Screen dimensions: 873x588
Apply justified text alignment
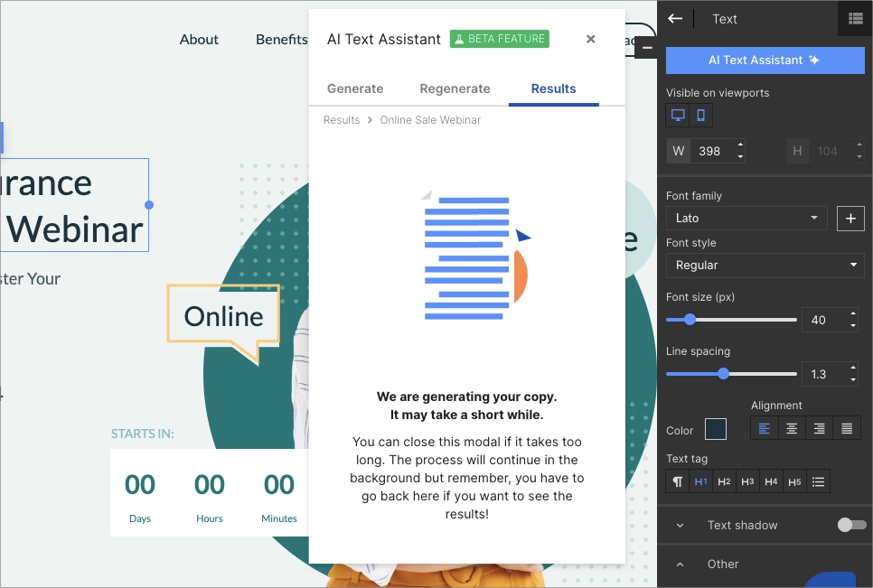[848, 427]
